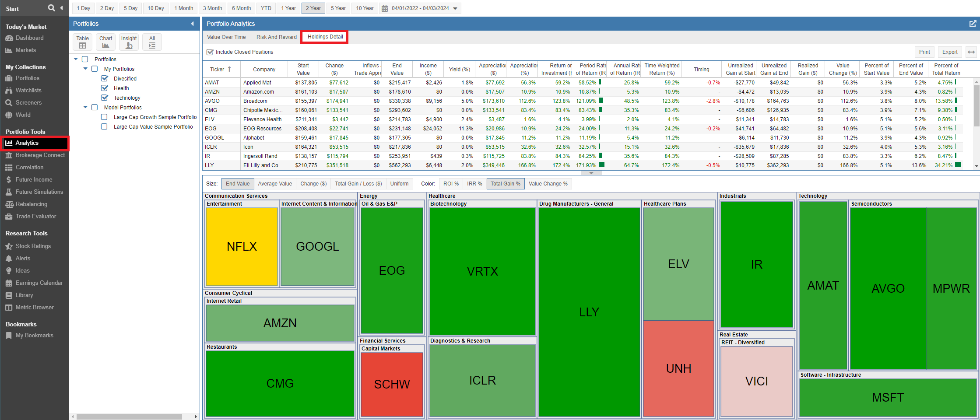Screen dimensions: 980x420
Task: Size the treemap by Average Value
Action: pyautogui.click(x=275, y=184)
